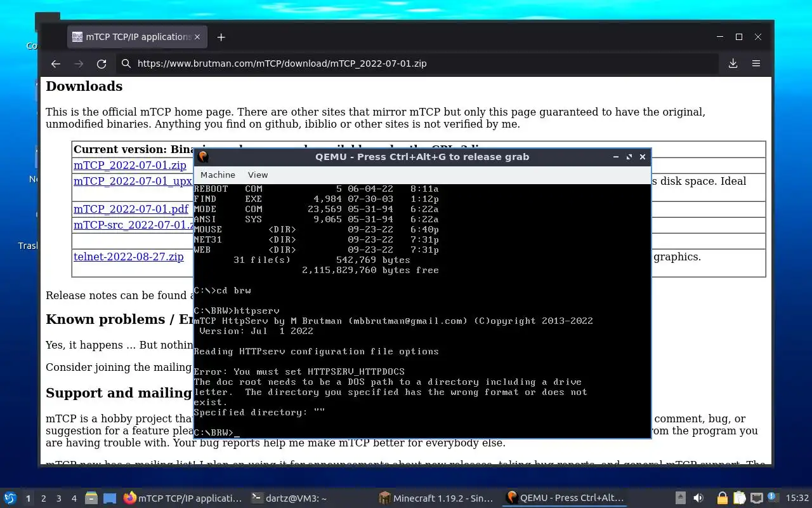The image size is (812, 508).
Task: Click the 'Known problems' heading text
Action: (x=105, y=319)
